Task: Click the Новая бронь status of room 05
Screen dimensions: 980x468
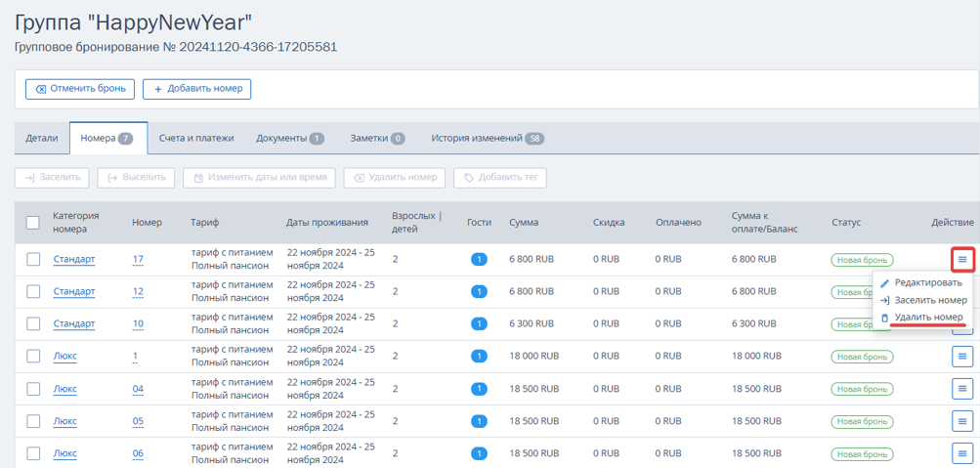Action: [862, 421]
